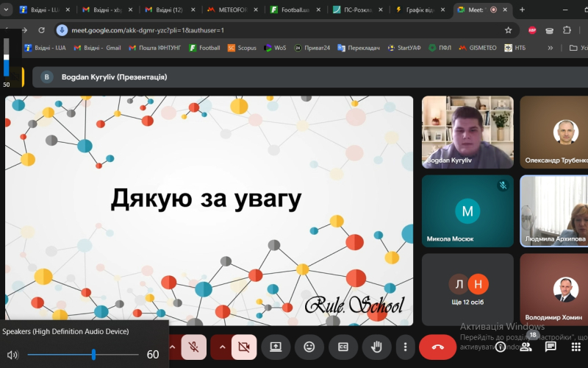This screenshot has width=588, height=368.
Task: Click the Bogdan Kyryliv (Презентація) banner
Action: (309, 77)
